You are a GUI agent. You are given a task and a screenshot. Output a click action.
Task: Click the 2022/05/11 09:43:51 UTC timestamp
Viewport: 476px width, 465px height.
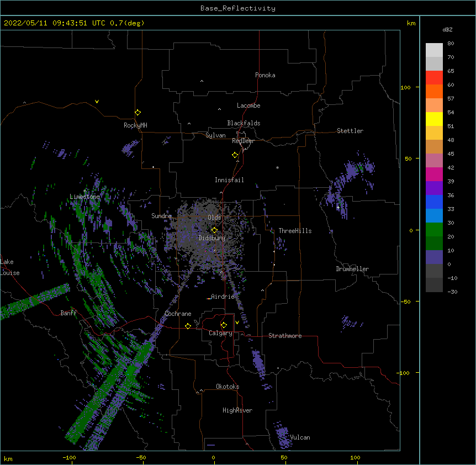pos(55,23)
